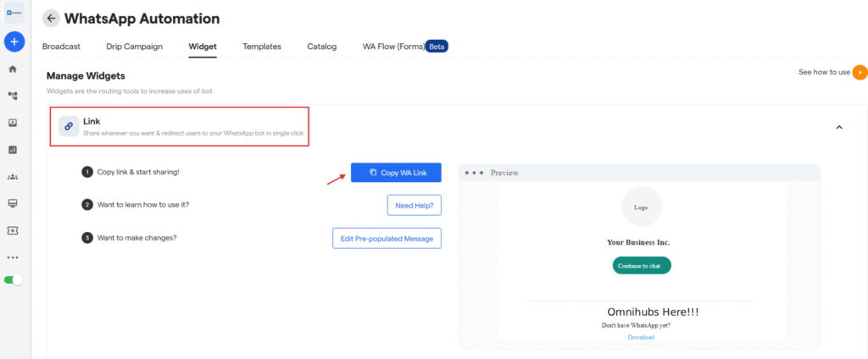Collapse the Link widget section chevron
868x359 pixels.
839,127
